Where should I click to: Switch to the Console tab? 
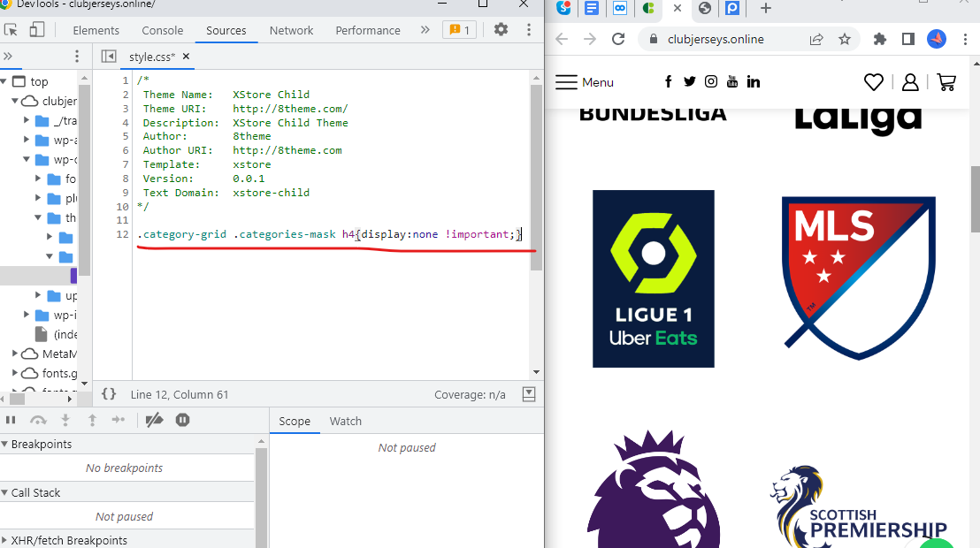[x=163, y=30]
